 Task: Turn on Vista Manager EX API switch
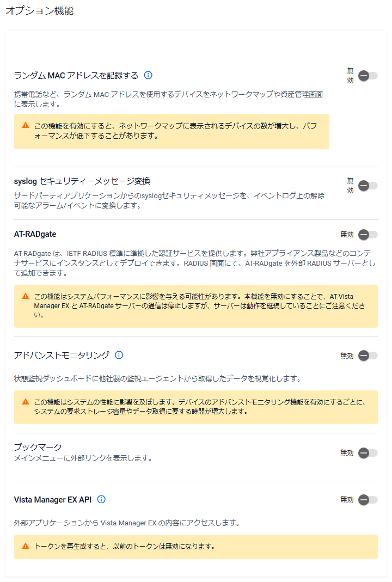point(368,500)
